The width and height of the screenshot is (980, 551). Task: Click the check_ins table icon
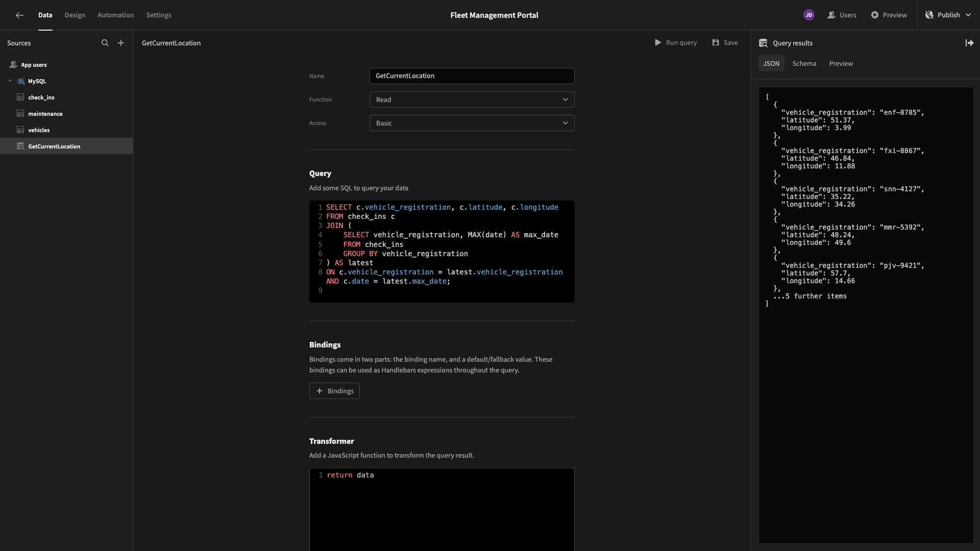click(20, 97)
